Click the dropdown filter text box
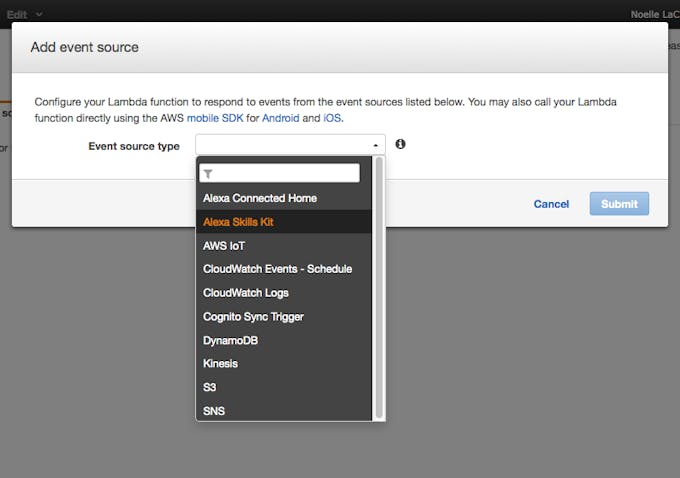Screen dimensions: 680x478 279,173
